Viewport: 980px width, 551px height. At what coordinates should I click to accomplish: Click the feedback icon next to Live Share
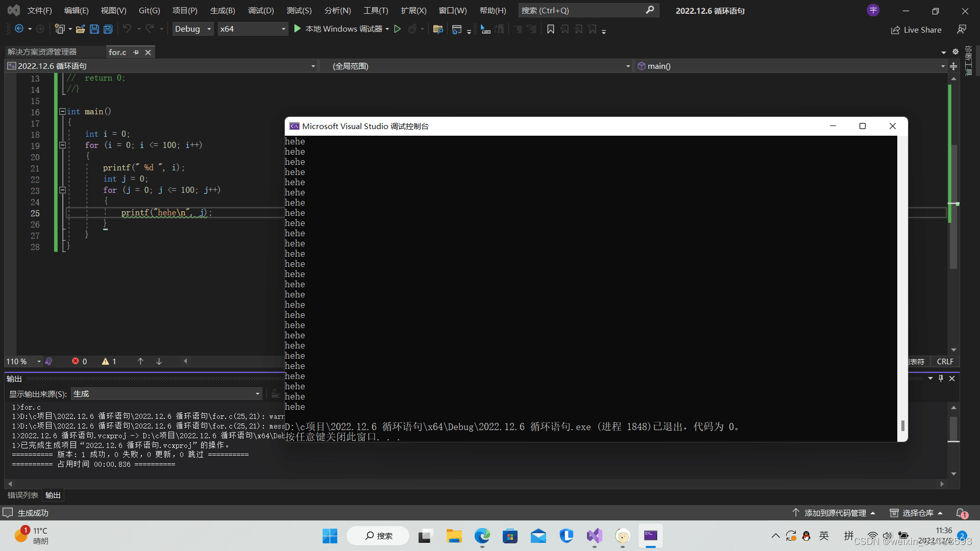[962, 30]
